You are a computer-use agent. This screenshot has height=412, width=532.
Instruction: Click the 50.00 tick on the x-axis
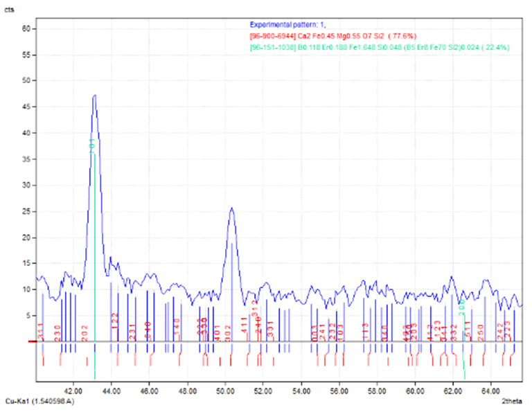click(x=225, y=391)
